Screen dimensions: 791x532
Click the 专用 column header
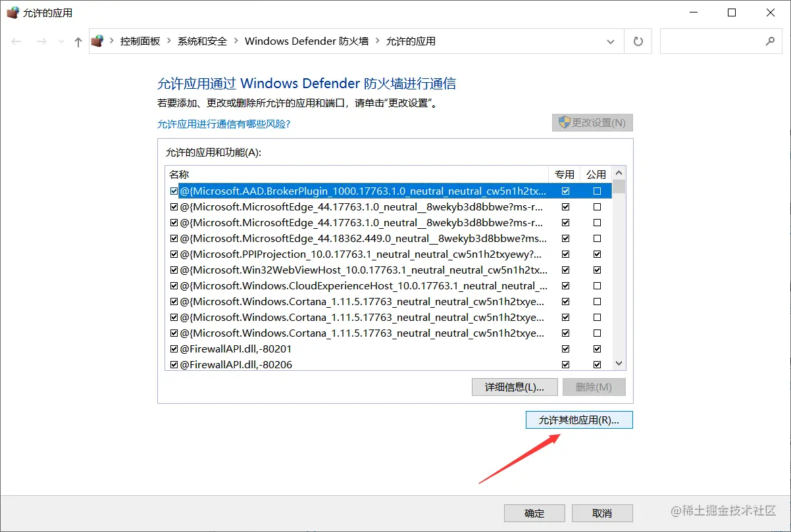[565, 174]
